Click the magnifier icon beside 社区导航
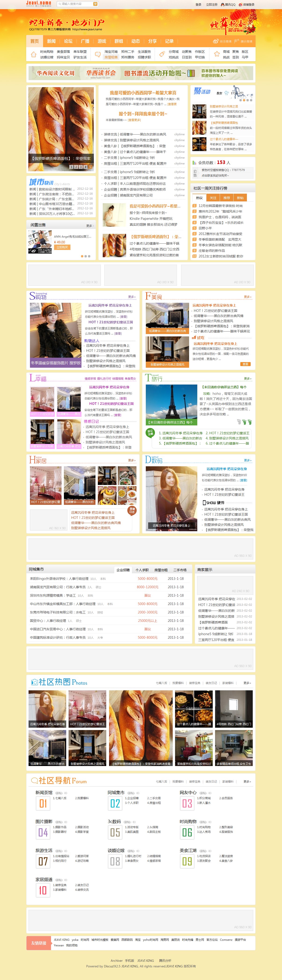 click(34, 781)
